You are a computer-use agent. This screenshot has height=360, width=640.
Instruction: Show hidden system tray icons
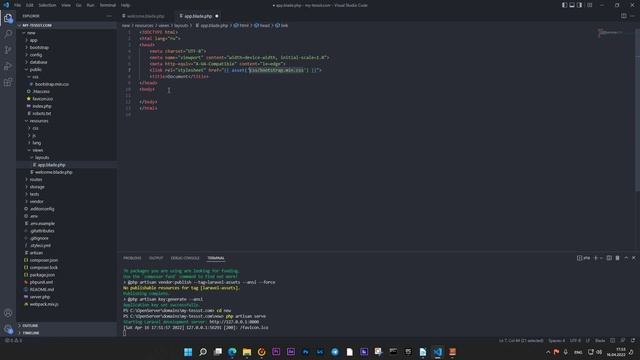click(x=548, y=352)
